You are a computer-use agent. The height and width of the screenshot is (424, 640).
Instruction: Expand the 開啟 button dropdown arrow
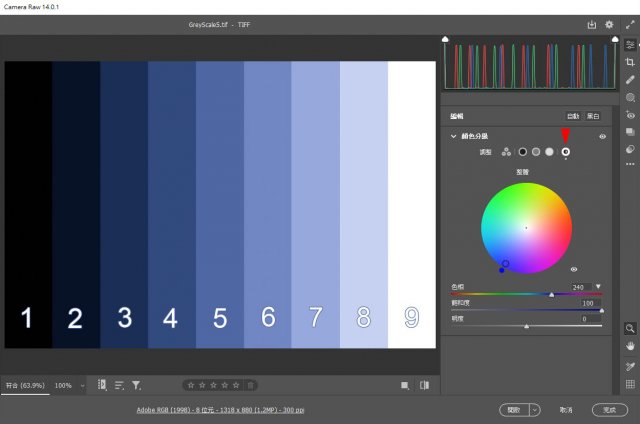[534, 410]
